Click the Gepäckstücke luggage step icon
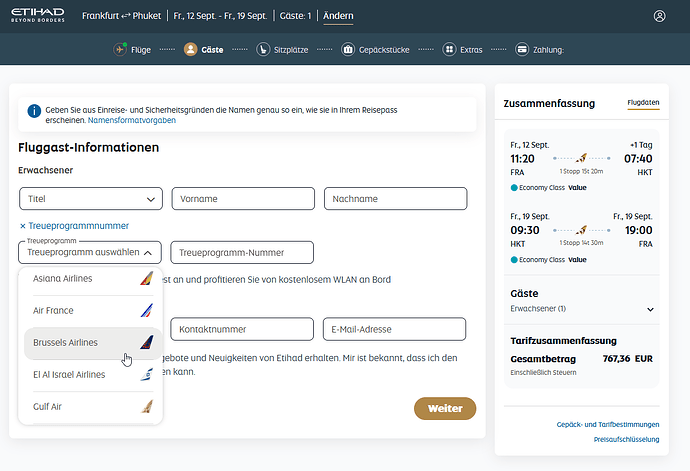Image resolution: width=690 pixels, height=471 pixels. point(348,49)
